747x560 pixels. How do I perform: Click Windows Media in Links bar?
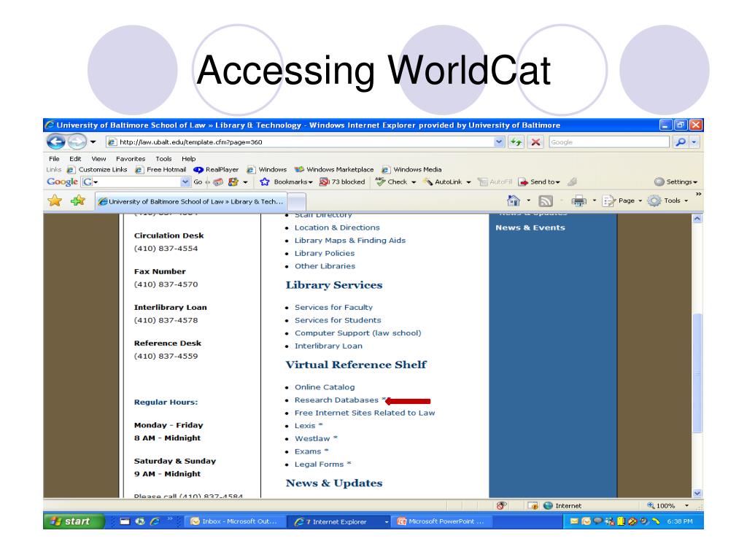click(412, 169)
